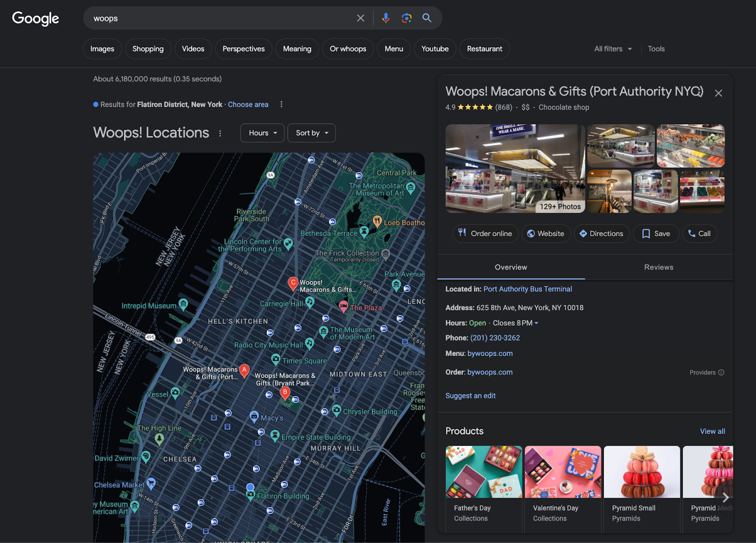
Task: Click the Order online button
Action: point(486,233)
